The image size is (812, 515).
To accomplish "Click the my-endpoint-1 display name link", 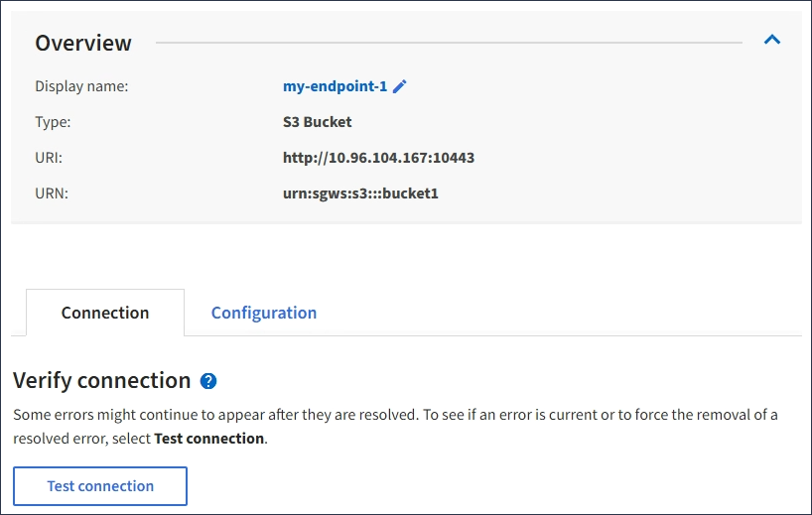I will coord(335,86).
